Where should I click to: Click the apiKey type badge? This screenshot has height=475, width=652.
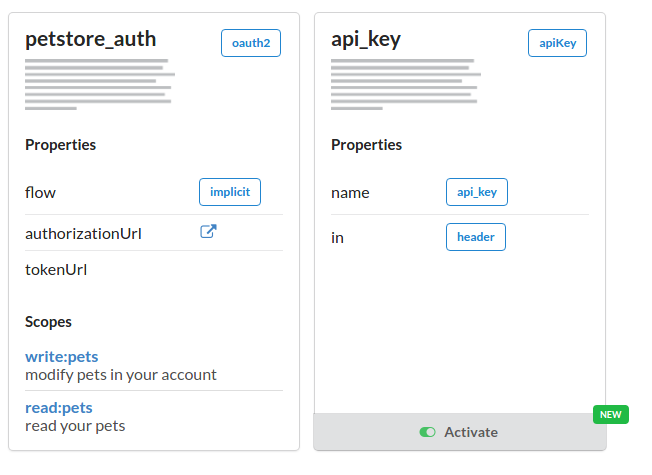pyautogui.click(x=557, y=43)
